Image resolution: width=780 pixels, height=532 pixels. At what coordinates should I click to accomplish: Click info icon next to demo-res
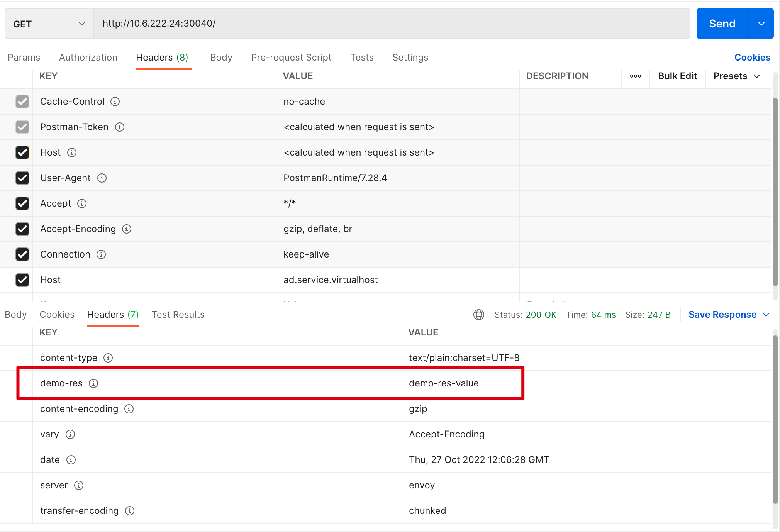tap(93, 383)
